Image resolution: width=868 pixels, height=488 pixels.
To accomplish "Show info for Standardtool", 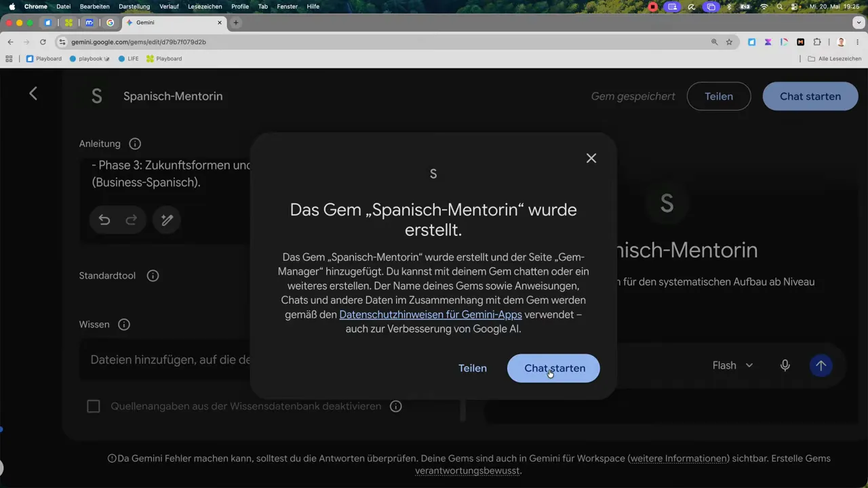I will click(x=153, y=276).
